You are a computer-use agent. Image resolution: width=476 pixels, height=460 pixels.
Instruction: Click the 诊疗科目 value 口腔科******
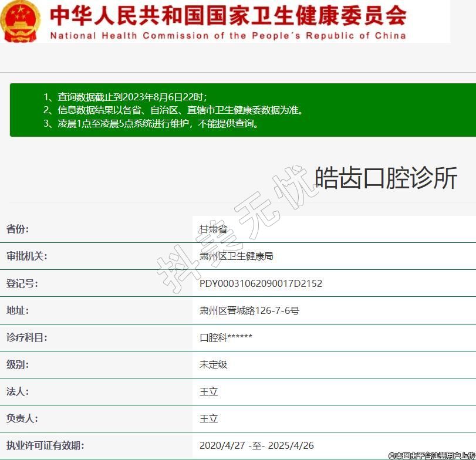(226, 337)
